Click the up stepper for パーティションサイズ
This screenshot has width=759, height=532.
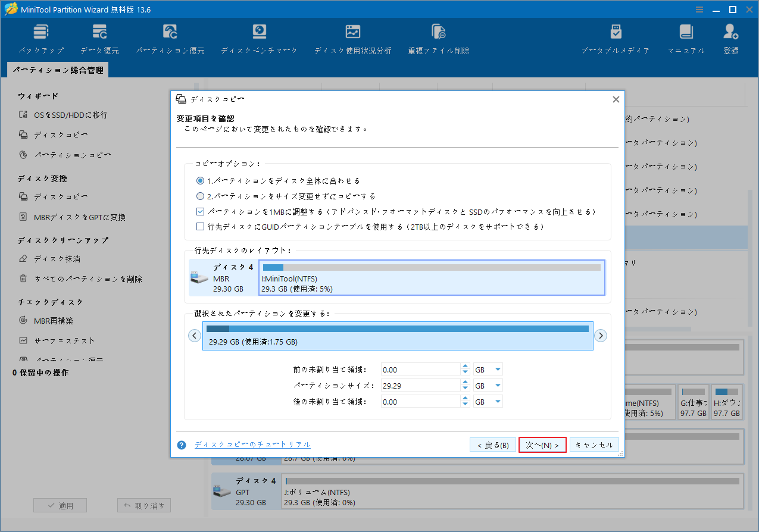465,382
